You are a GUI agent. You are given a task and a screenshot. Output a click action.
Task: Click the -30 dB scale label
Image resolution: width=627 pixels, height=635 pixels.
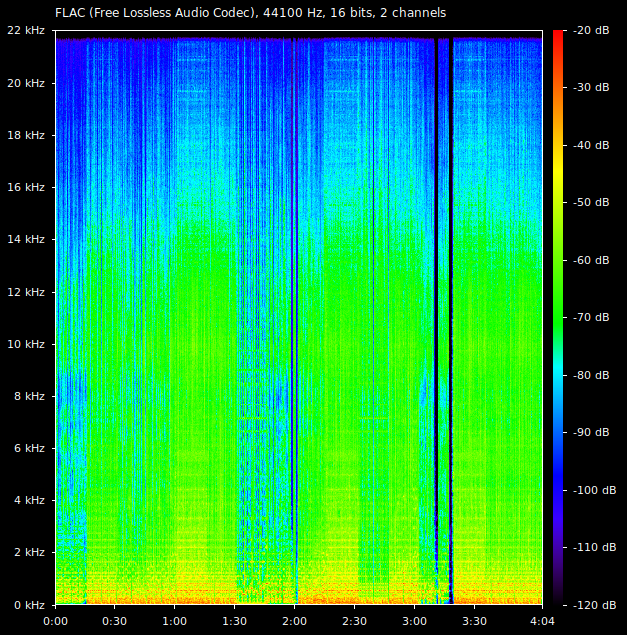pos(591,87)
